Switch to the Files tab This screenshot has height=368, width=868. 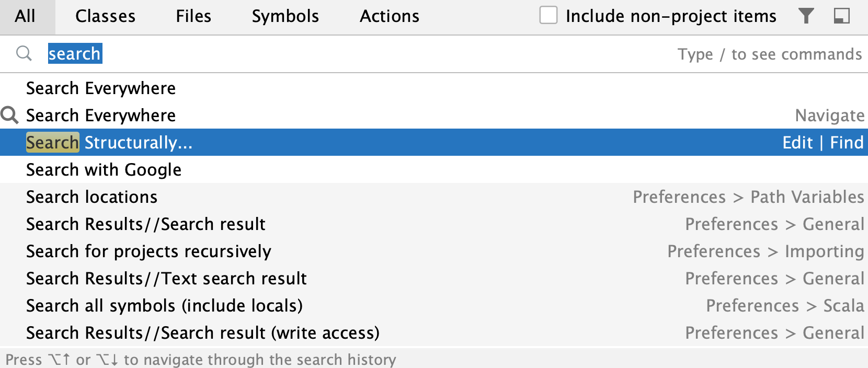click(193, 16)
